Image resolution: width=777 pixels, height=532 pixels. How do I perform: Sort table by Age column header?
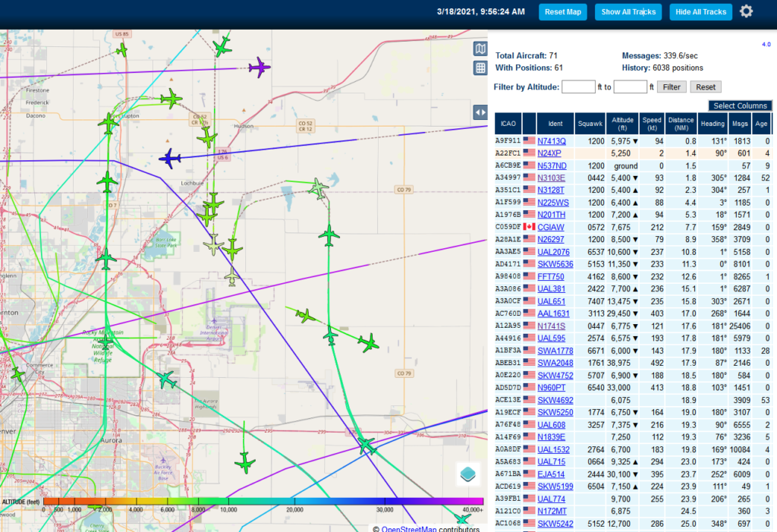coord(761,124)
